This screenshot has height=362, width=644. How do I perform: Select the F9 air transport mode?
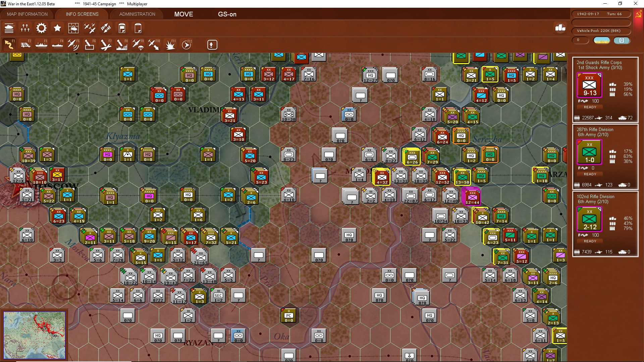[138, 45]
